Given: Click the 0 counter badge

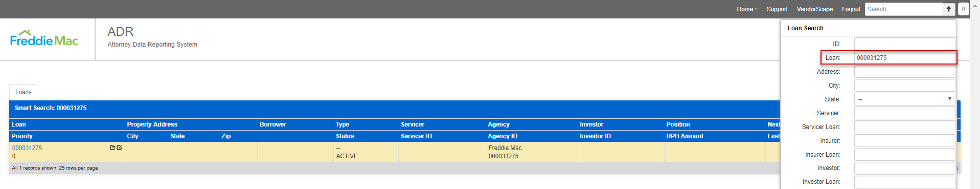Looking at the screenshot, I should click(x=963, y=9).
